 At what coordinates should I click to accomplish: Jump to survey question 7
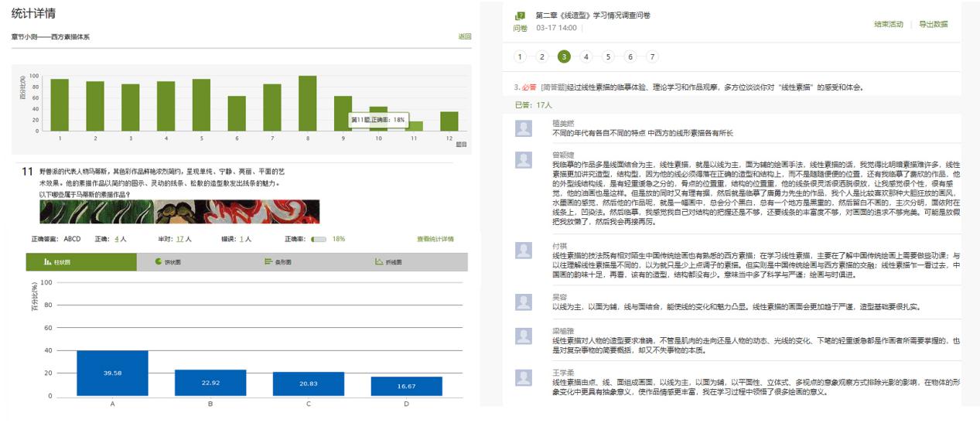(653, 56)
